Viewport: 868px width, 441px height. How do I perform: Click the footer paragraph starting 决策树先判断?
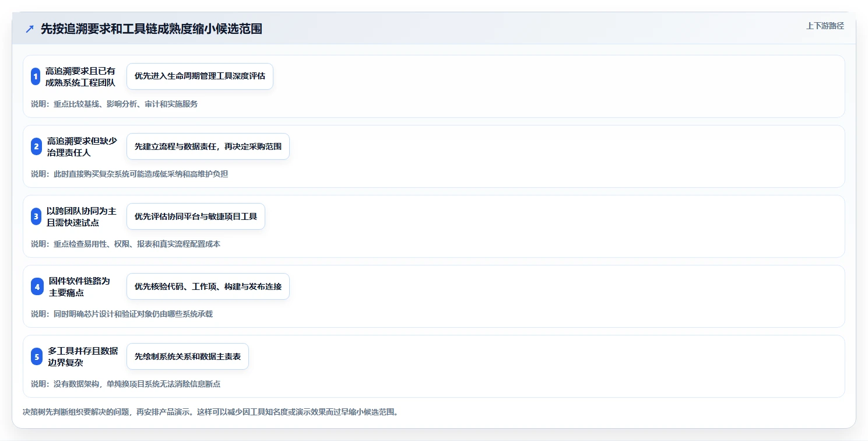pyautogui.click(x=210, y=412)
